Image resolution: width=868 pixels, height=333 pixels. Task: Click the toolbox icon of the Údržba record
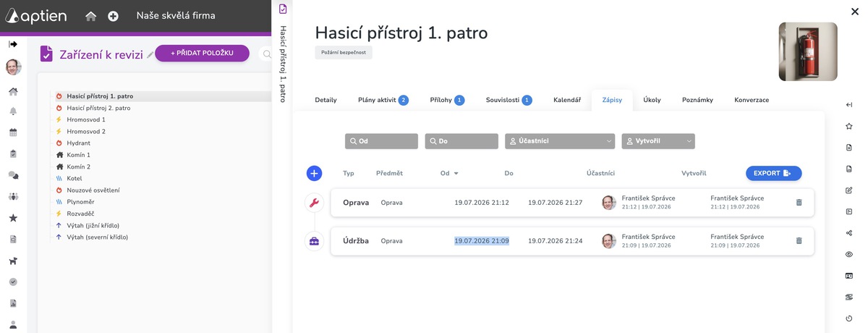(314, 241)
